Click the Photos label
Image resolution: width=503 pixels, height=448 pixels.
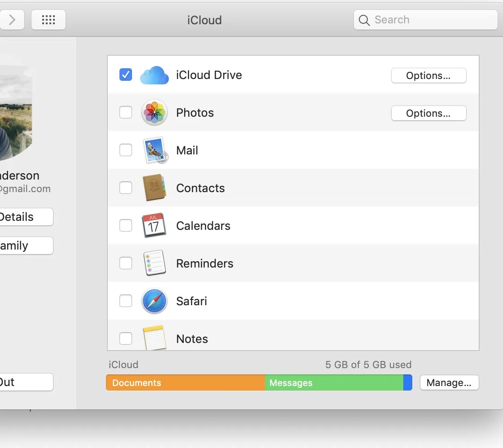point(195,113)
